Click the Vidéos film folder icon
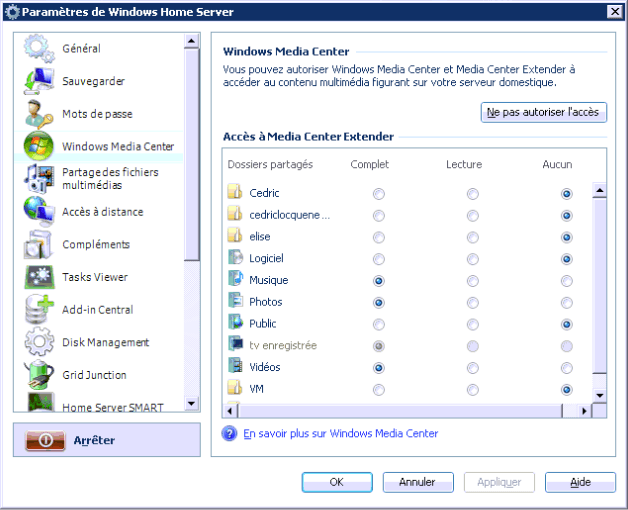 tap(235, 366)
